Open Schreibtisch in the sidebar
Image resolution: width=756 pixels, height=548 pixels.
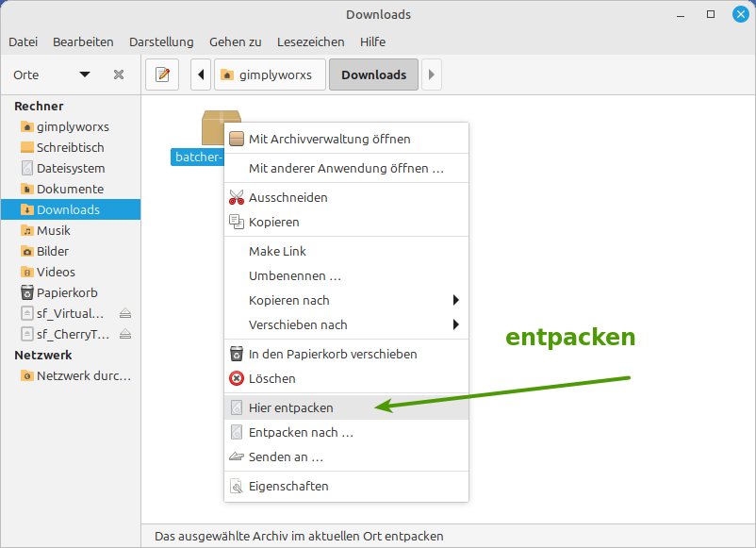pyautogui.click(x=71, y=148)
